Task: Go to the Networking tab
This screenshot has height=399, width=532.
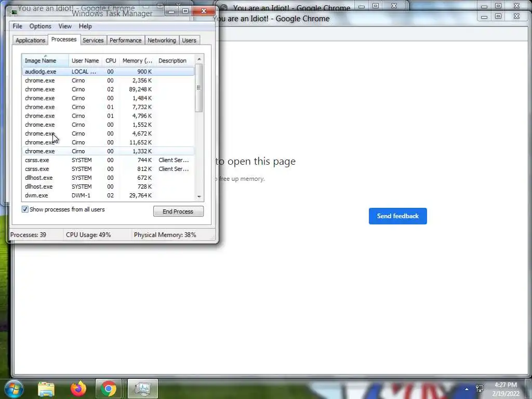Action: [x=162, y=40]
